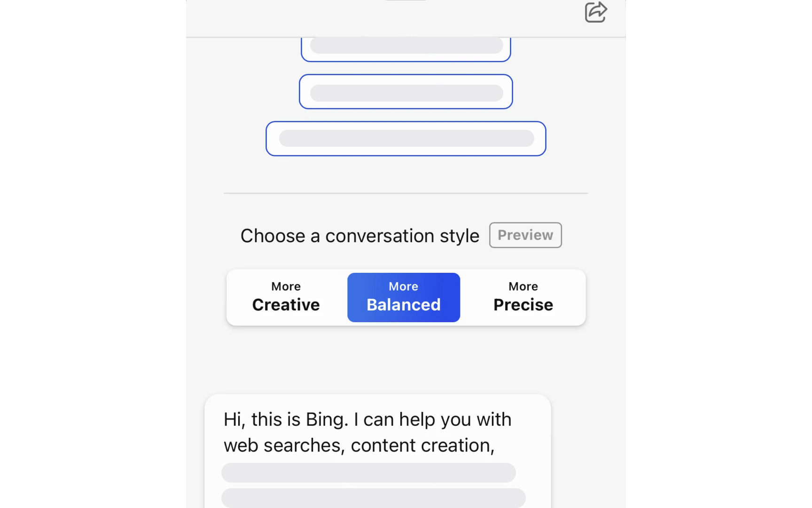Tap the loading text placeholder in message
The image size is (812, 508).
pos(369,473)
